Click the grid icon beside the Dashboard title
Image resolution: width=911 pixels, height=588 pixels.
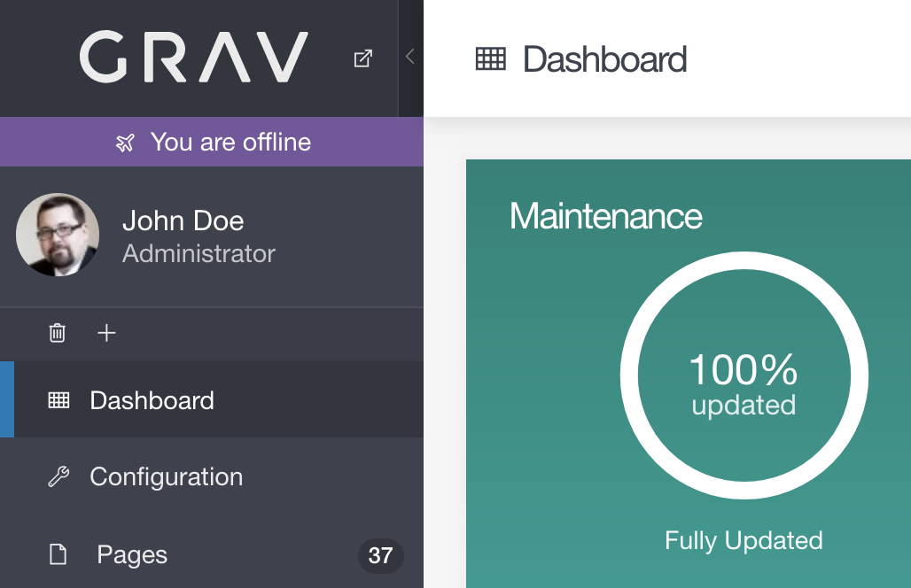tap(491, 59)
